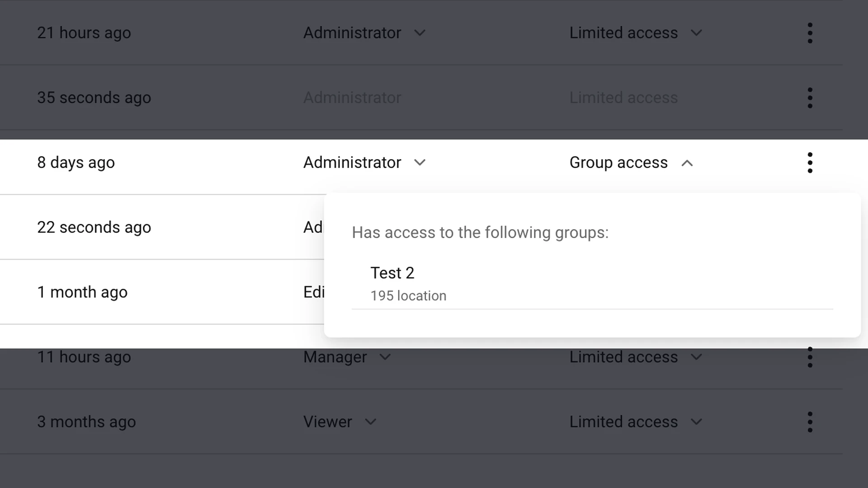Viewport: 868px width, 488px height.
Task: Open three-dot menu for 8 days ago row
Action: [810, 163]
